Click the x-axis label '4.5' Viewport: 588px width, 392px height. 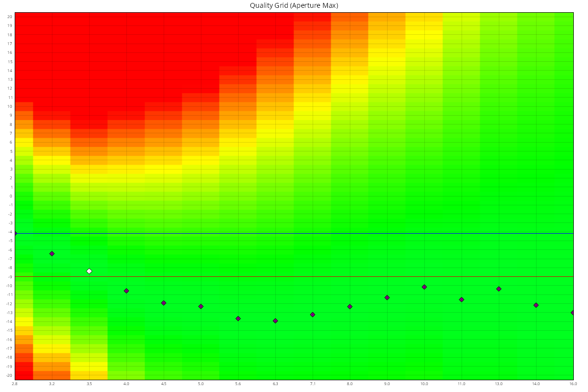tap(164, 384)
